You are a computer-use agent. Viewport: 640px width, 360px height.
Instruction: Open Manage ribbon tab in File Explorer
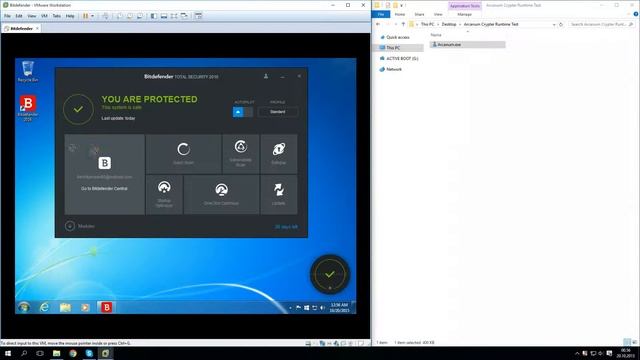click(464, 14)
